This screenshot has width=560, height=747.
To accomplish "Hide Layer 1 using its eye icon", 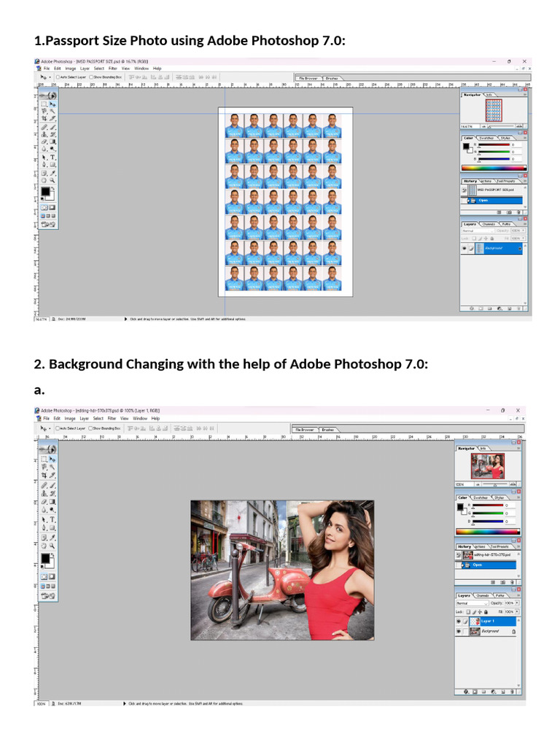I will (459, 622).
